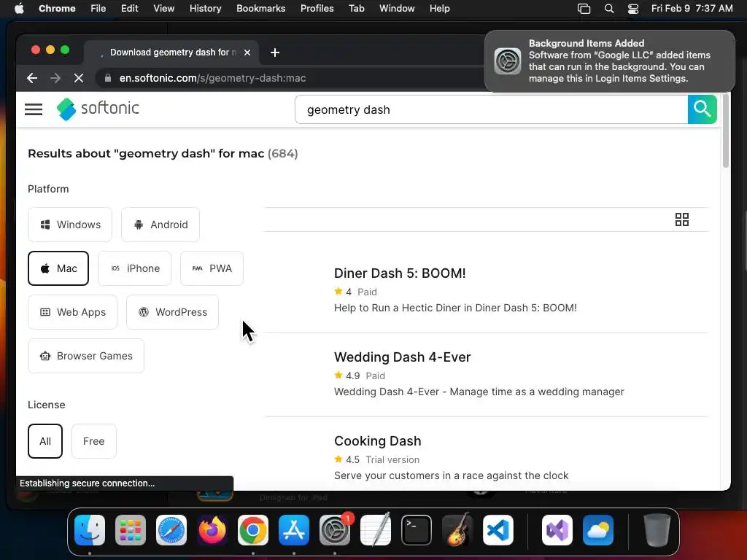Click the Background Items Added notification

pyautogui.click(x=609, y=61)
